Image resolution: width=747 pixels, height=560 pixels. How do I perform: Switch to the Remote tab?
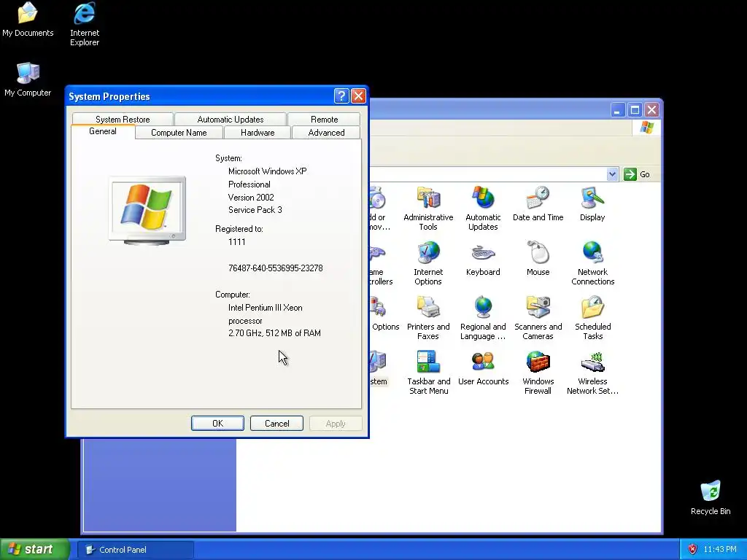click(x=324, y=119)
